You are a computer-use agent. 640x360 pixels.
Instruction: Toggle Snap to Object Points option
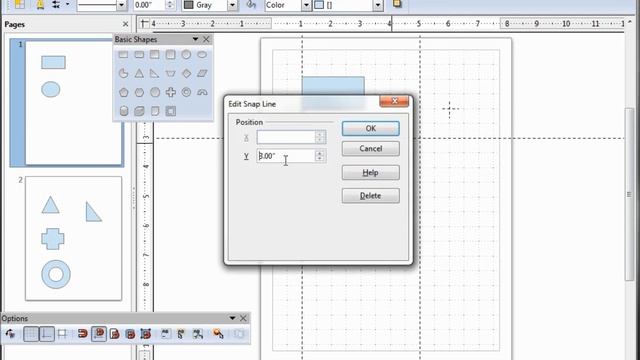tap(146, 334)
